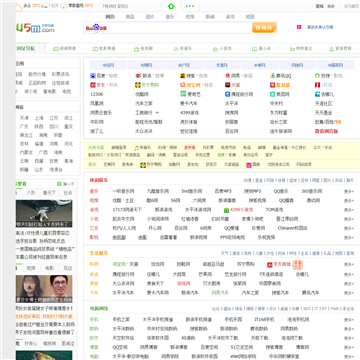This screenshot has width=360, height=360.
Task: Open 太平洋汽车 in the 汽车 row
Action: [123, 293]
